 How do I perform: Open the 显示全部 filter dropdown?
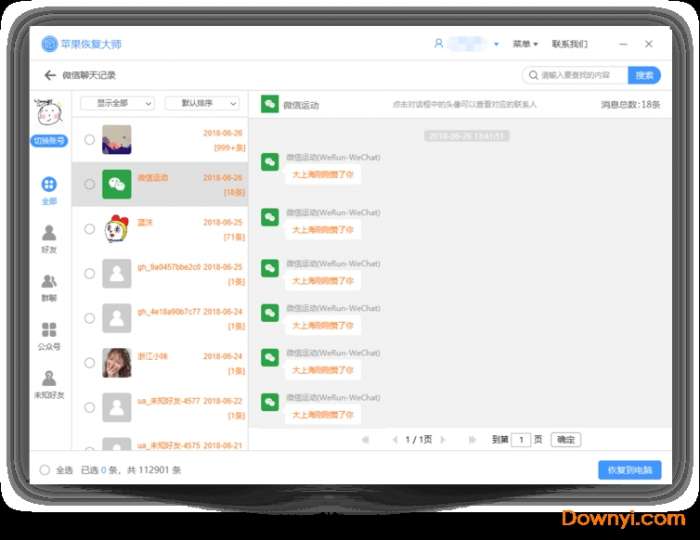click(117, 103)
